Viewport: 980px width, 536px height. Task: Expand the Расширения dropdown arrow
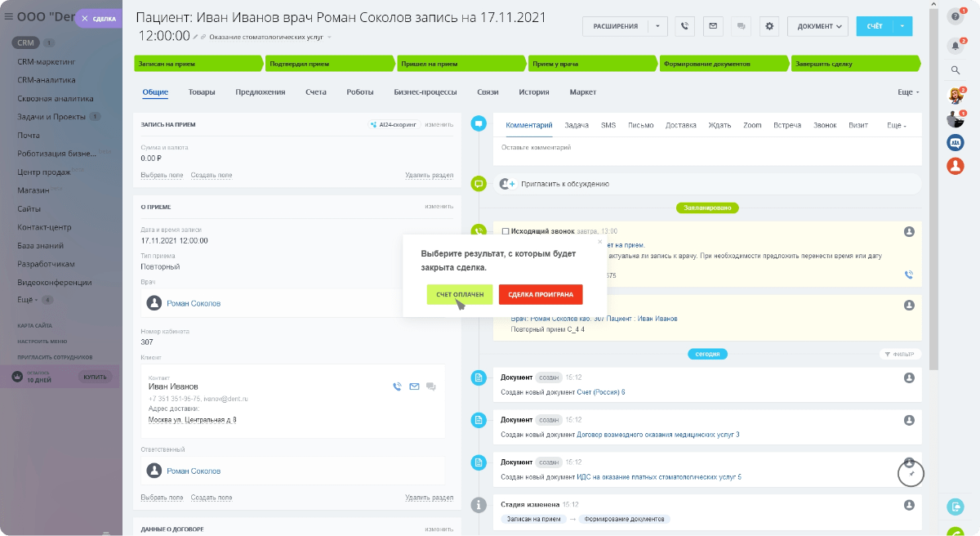point(658,26)
